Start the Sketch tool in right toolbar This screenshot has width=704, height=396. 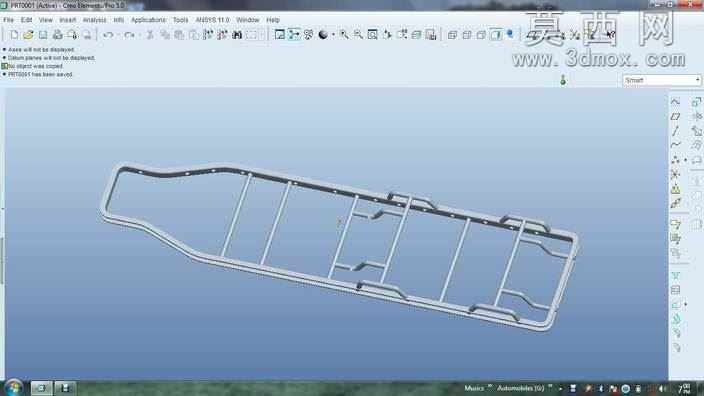pos(675,101)
